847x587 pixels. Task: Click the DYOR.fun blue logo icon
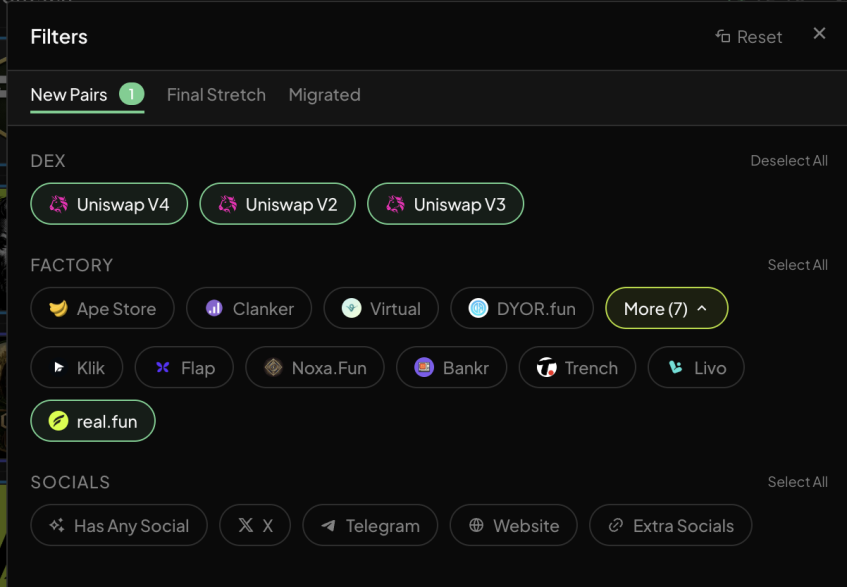tap(479, 308)
